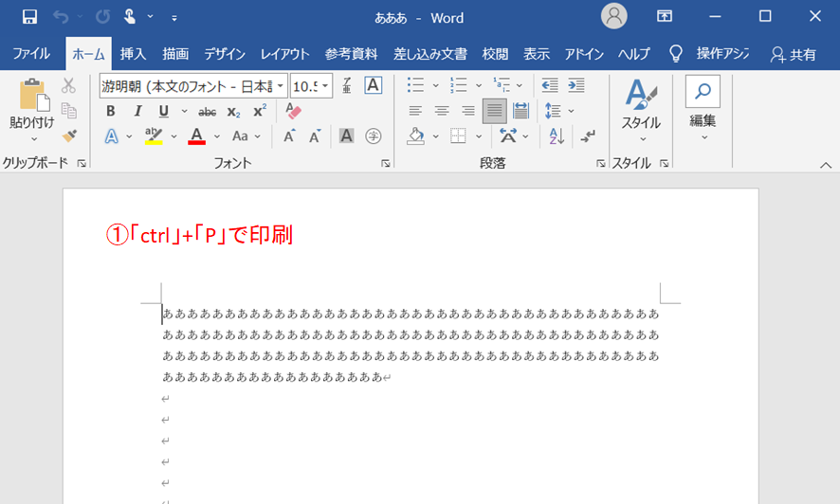Click the Distribute text (均等割り付け) icon
This screenshot has width=840, height=504.
click(x=520, y=111)
